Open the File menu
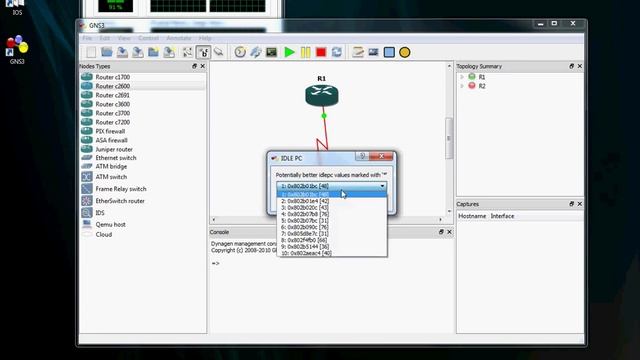This screenshot has height=360, width=640. click(87, 38)
